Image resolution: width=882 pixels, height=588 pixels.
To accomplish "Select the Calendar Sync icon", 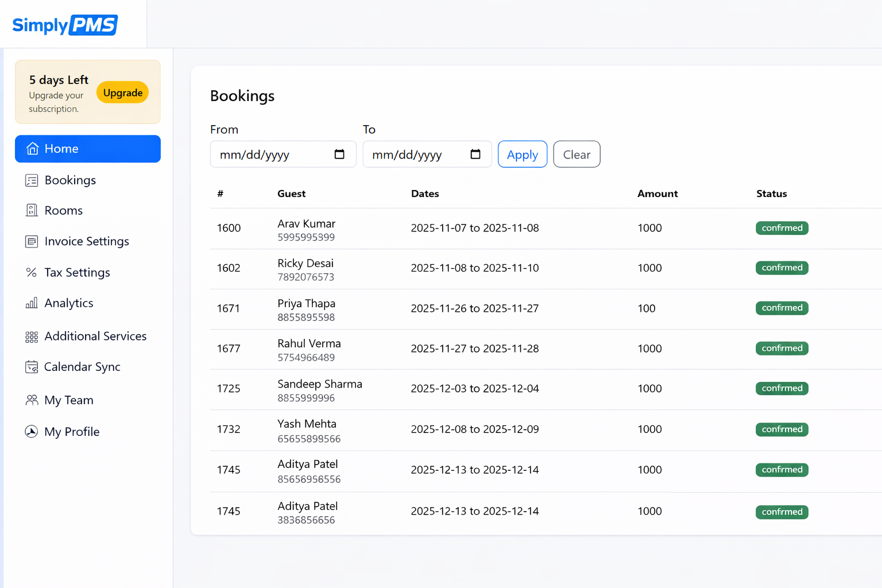I will click(x=32, y=366).
